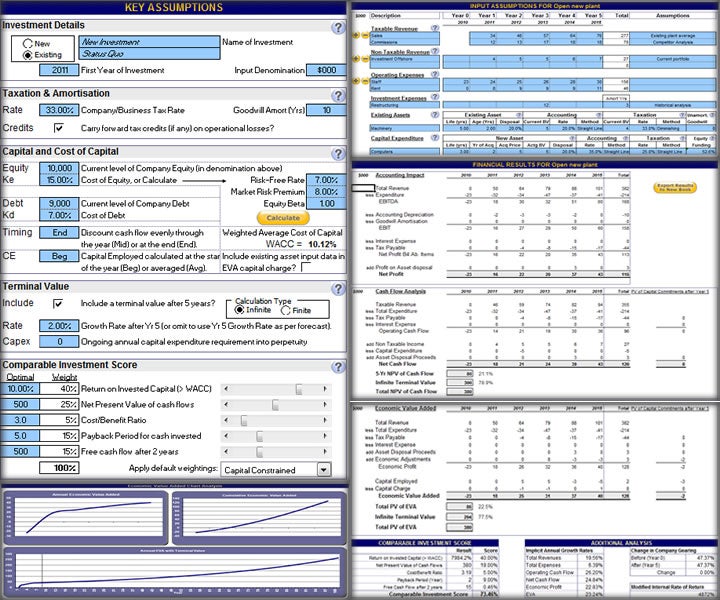Click the $000 Input Denomination field
This screenshot has height=600, width=720.
point(326,70)
